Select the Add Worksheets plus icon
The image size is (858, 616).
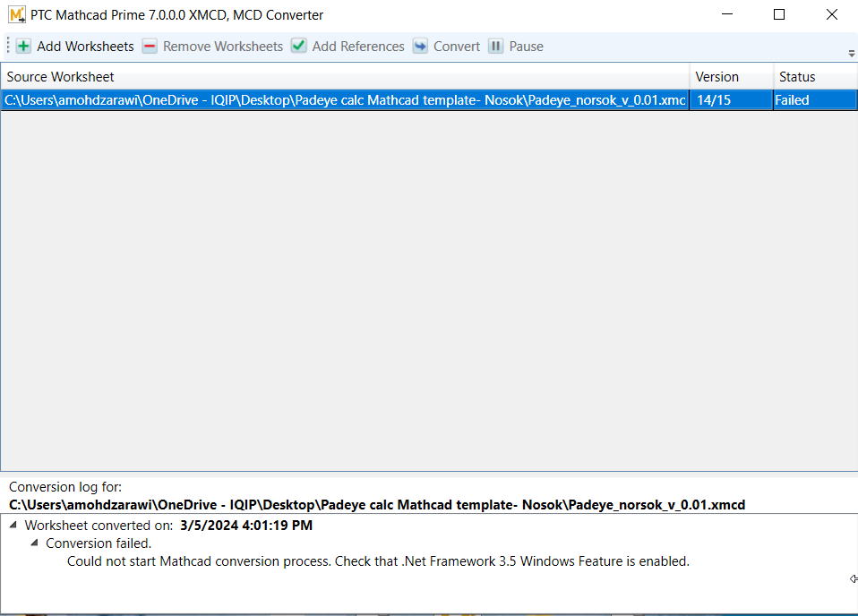tap(22, 46)
